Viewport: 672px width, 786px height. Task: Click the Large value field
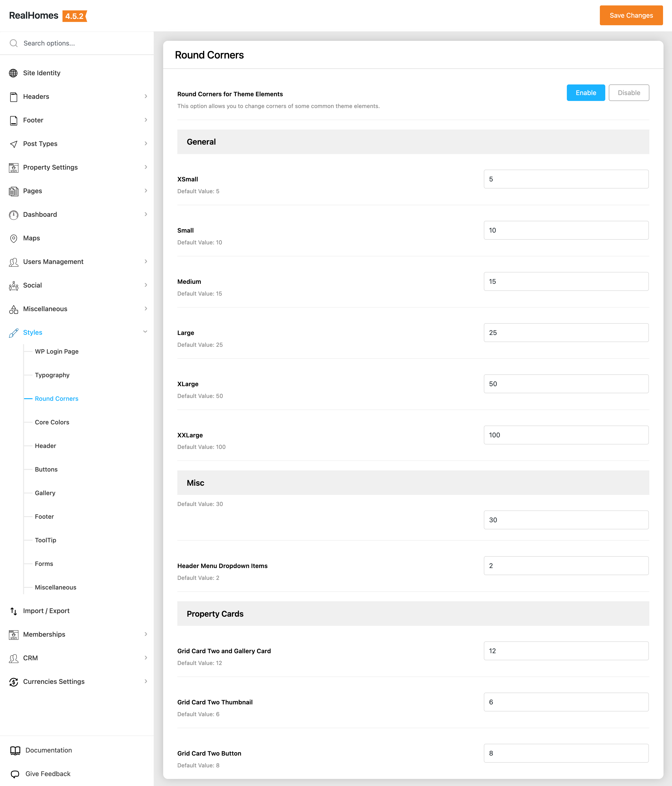point(566,333)
